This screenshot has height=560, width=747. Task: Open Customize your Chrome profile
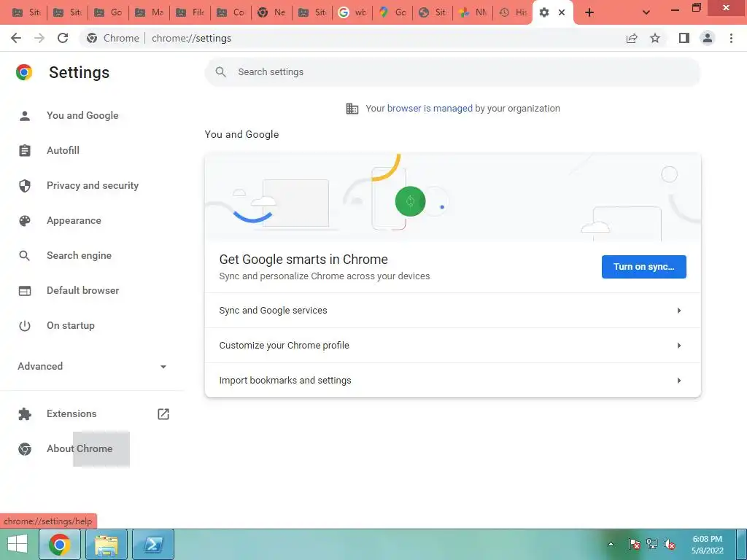[x=452, y=345]
